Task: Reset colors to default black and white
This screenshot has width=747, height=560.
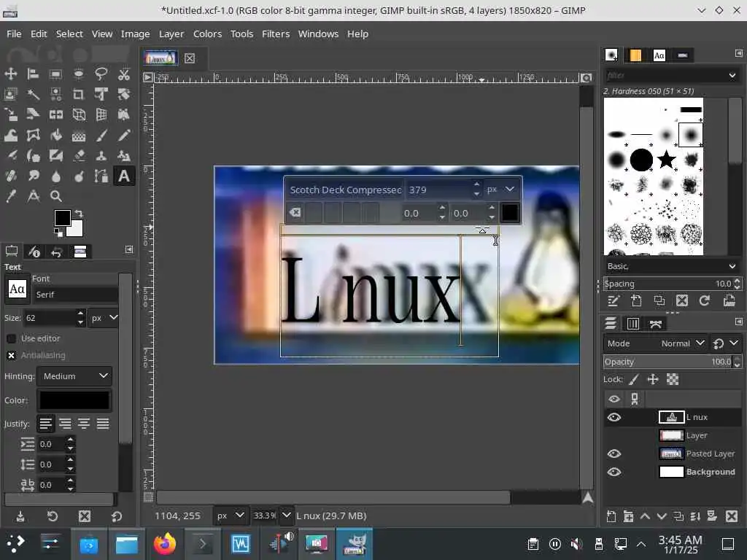Action: [58, 233]
